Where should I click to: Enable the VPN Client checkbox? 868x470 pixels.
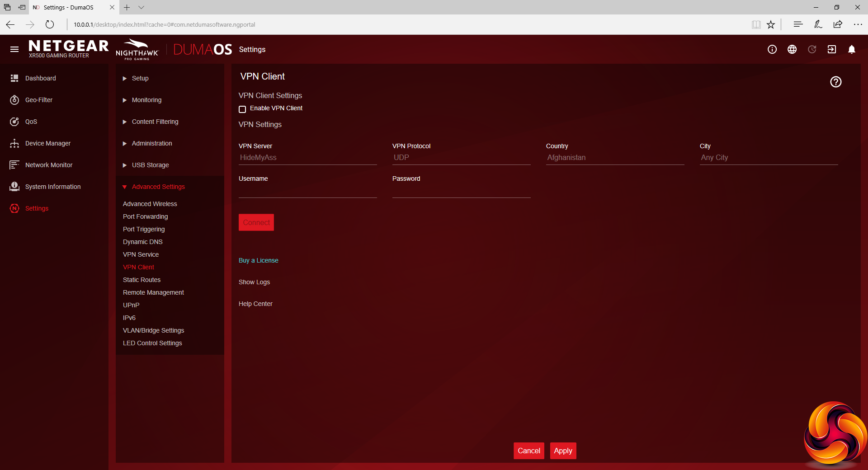click(x=242, y=109)
